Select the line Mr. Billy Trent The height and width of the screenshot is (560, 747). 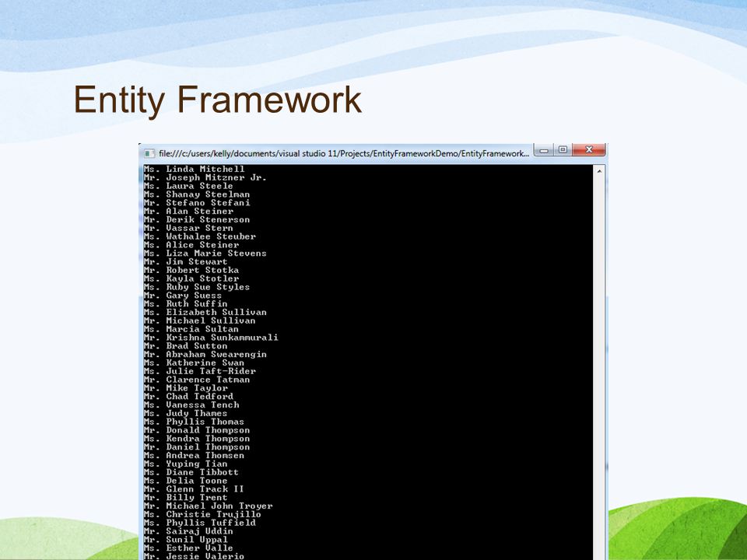pos(186,497)
